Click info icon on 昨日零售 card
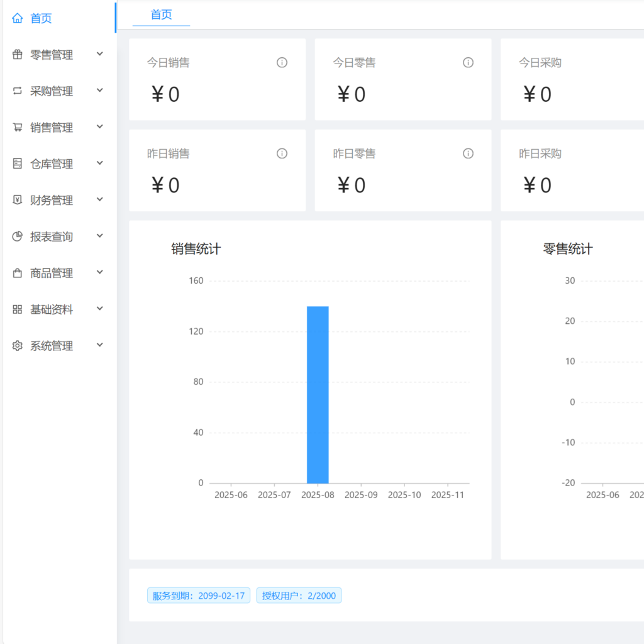Image resolution: width=644 pixels, height=644 pixels. 468,153
